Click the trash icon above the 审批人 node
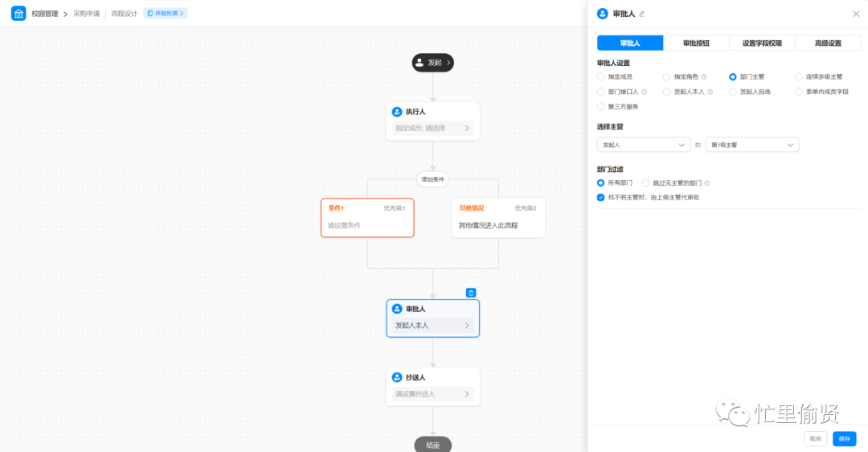The image size is (868, 452). coord(470,293)
